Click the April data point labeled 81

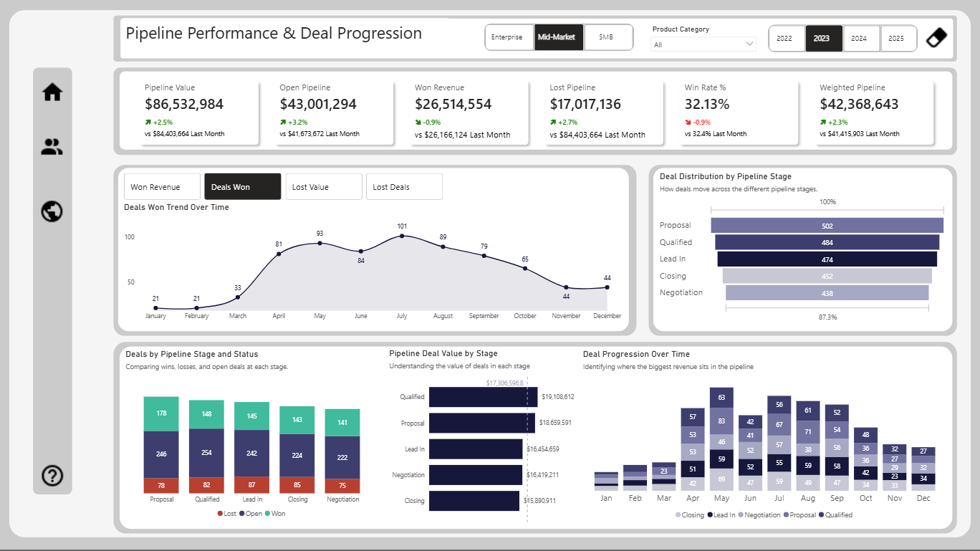279,254
